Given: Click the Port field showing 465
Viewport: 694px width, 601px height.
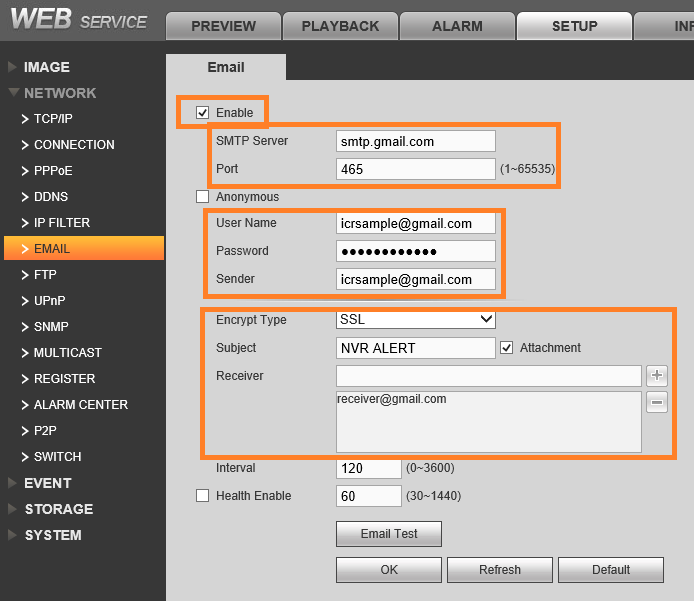Looking at the screenshot, I should coord(416,169).
